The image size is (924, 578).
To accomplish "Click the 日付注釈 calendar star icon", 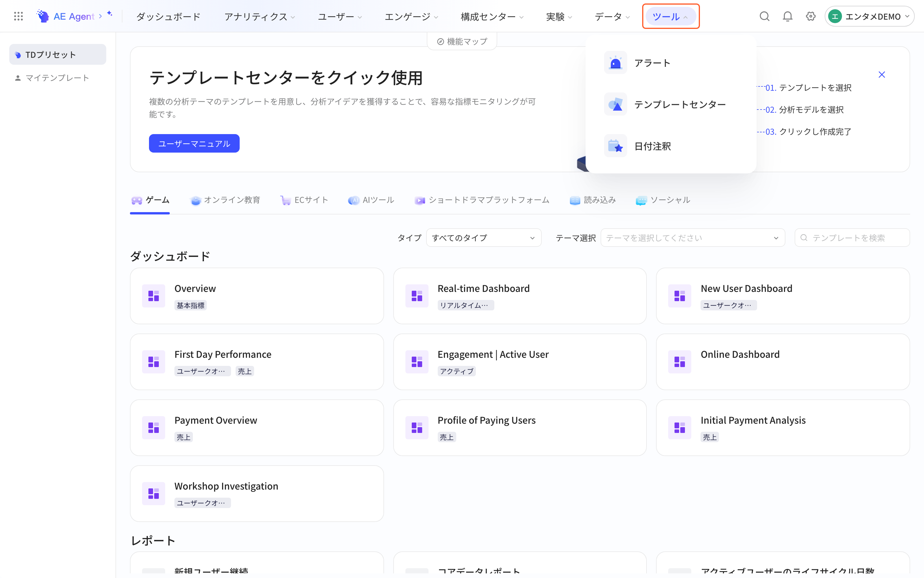I will [615, 146].
